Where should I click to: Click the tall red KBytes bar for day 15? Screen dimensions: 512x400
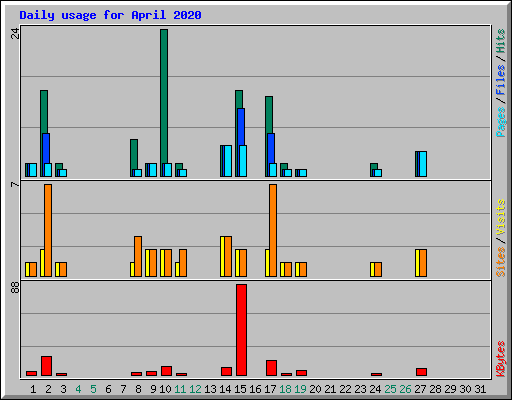coord(241,330)
